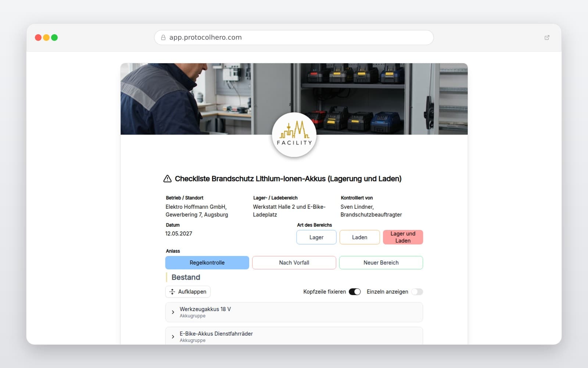
Task: Click the Checkliste Brandschutz title text
Action: [x=288, y=179]
